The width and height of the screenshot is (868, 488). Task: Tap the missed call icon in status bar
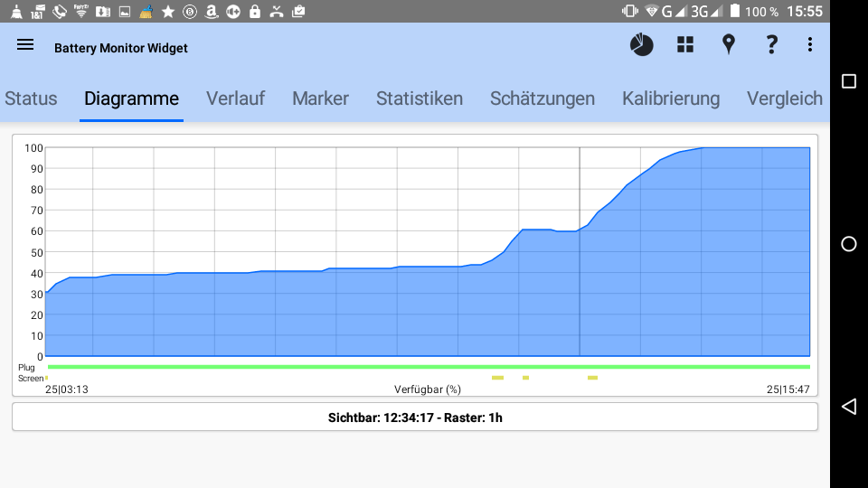point(277,12)
